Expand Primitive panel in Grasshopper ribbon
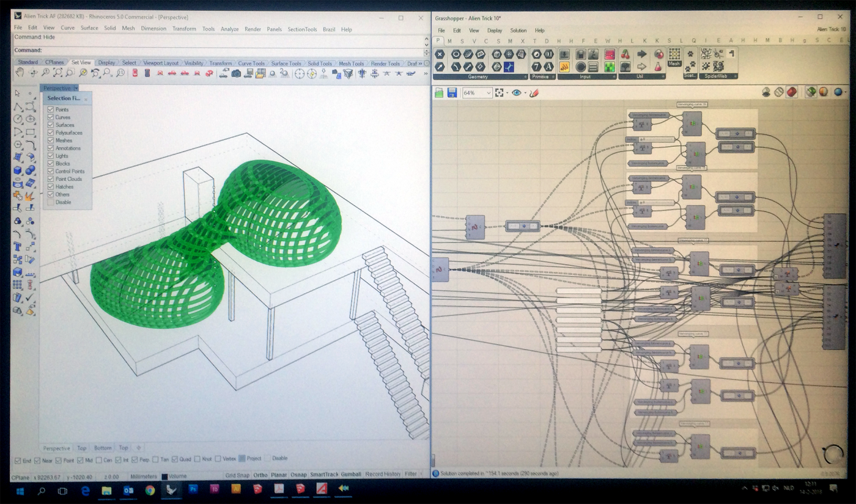The width and height of the screenshot is (856, 504). click(x=553, y=77)
